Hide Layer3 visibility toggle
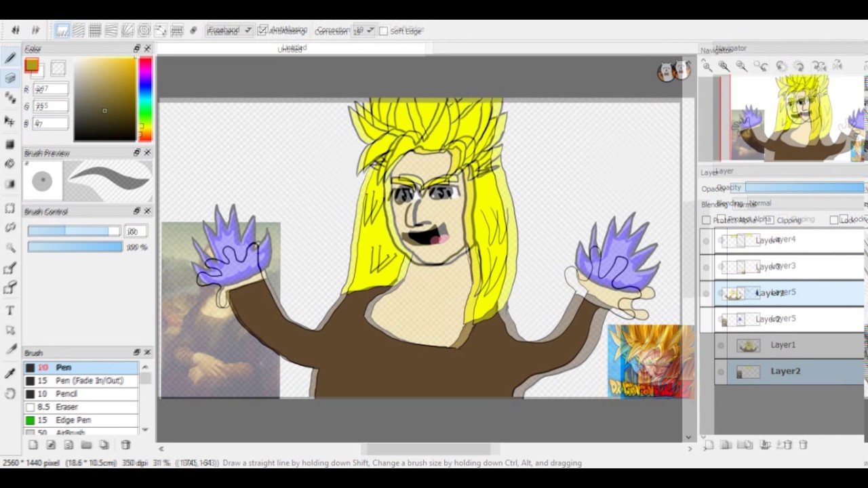The height and width of the screenshot is (488, 868). [x=707, y=267]
